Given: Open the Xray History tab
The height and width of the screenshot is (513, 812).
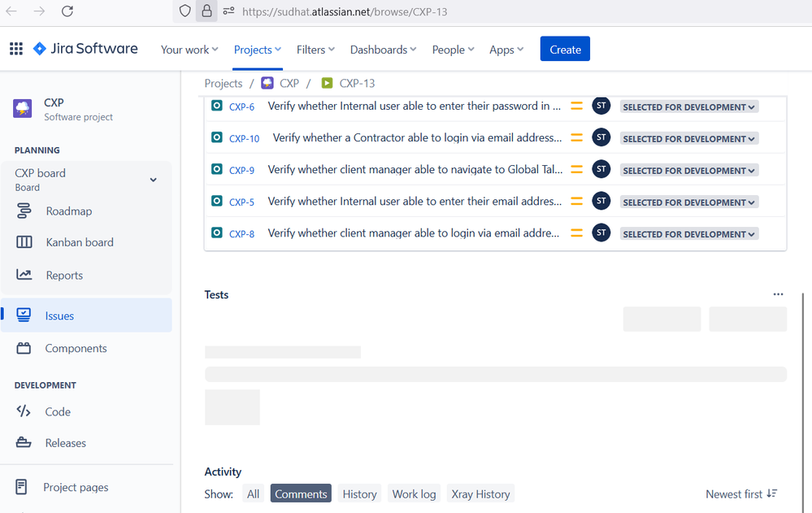Looking at the screenshot, I should (x=480, y=493).
